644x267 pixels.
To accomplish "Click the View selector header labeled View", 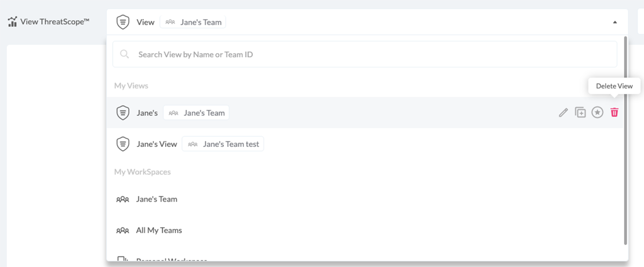I will pyautogui.click(x=145, y=23).
